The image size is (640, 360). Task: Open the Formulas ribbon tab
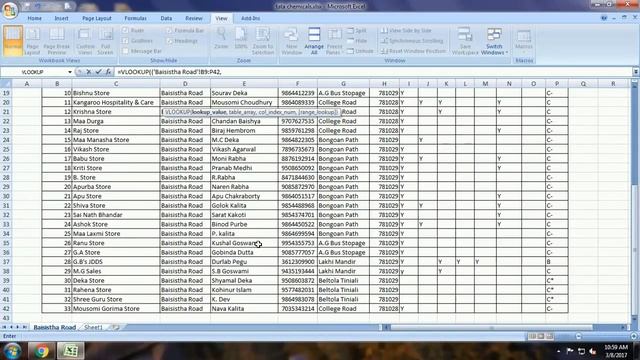point(135,18)
